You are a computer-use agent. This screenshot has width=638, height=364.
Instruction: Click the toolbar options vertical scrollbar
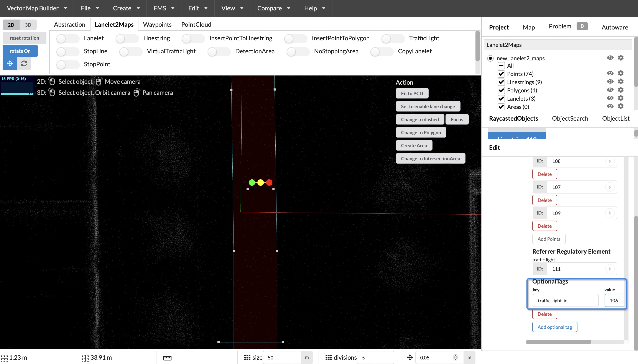[477, 46]
